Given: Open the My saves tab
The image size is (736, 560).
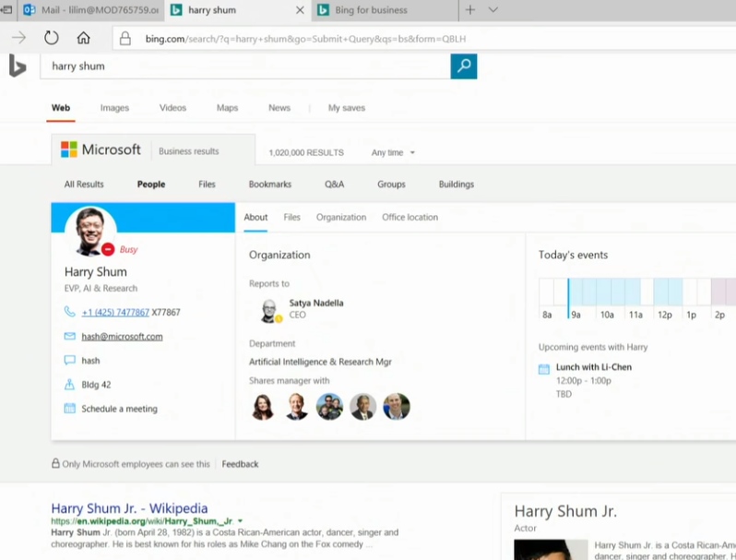Looking at the screenshot, I should point(347,108).
